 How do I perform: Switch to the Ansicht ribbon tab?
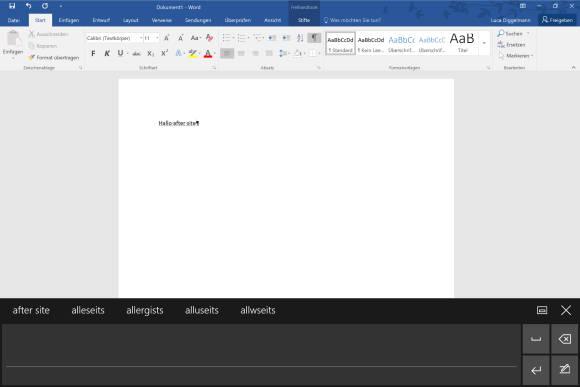click(x=272, y=20)
